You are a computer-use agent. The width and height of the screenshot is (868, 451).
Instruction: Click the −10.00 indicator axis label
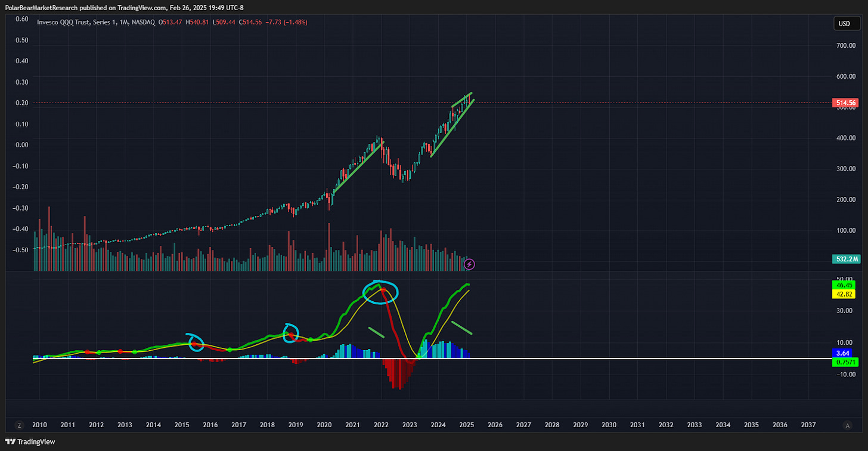coord(845,375)
